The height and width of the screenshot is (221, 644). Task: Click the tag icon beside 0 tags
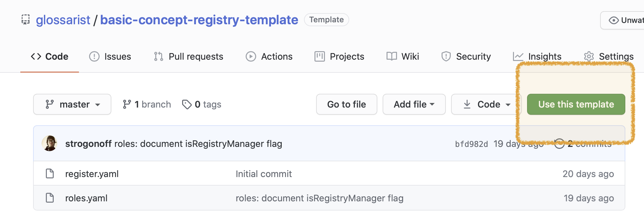pos(187,104)
